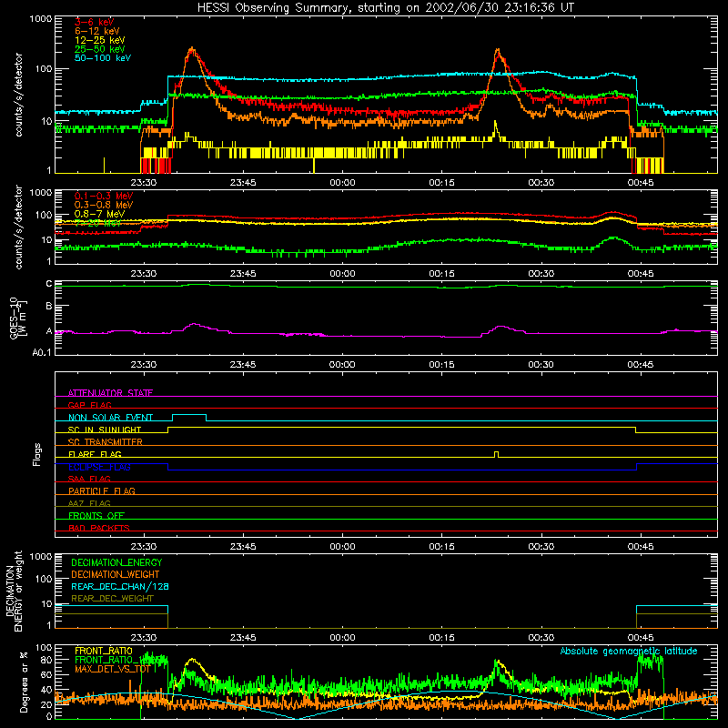Click the Degrees or % axis label
728x728 pixels.
tap(24, 682)
